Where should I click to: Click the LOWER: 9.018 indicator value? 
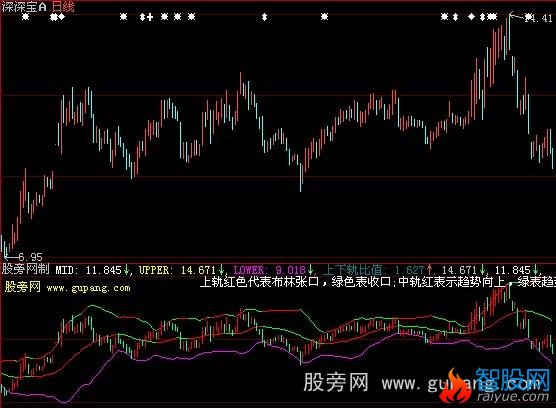(x=269, y=270)
